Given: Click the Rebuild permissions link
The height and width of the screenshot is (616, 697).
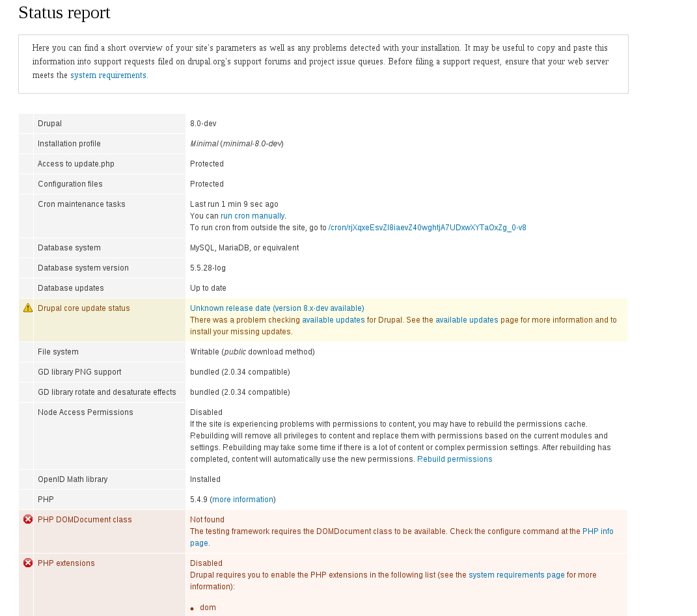Looking at the screenshot, I should (455, 459).
